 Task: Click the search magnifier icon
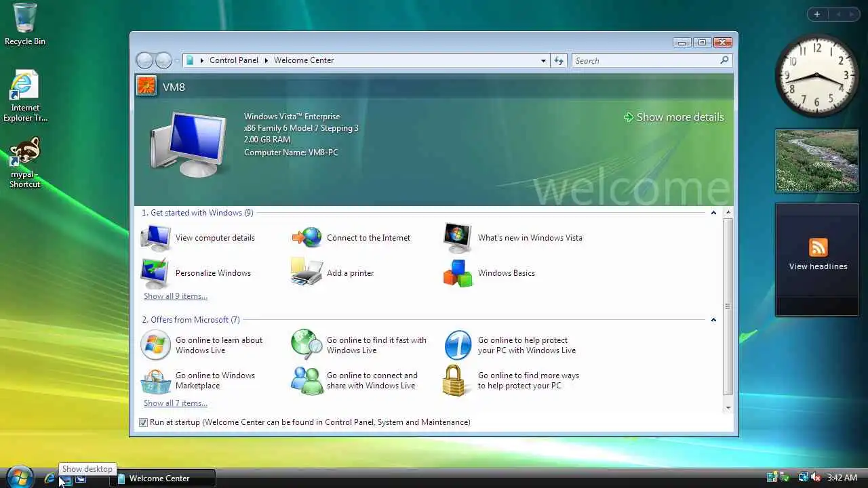click(724, 60)
